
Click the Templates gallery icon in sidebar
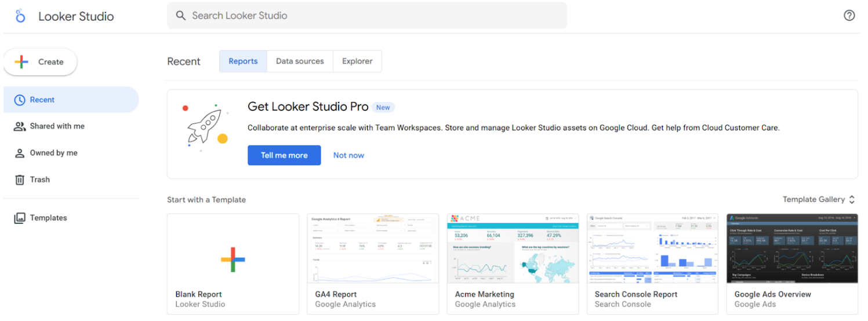(x=20, y=218)
